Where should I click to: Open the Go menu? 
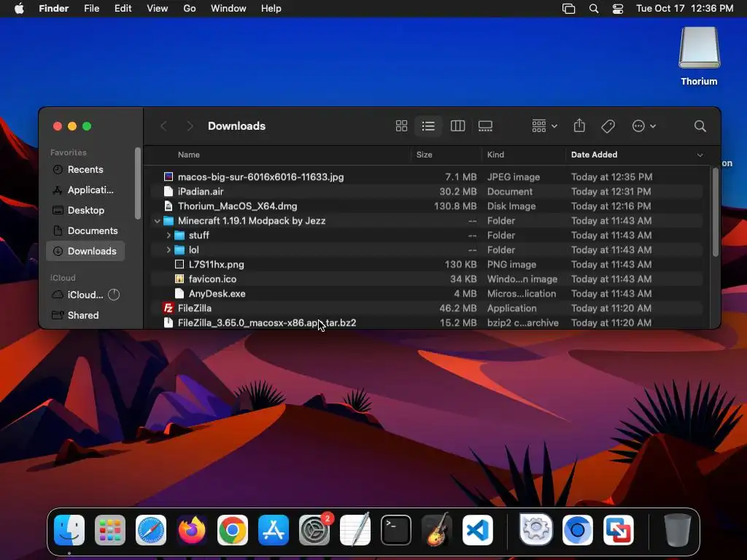coord(190,9)
